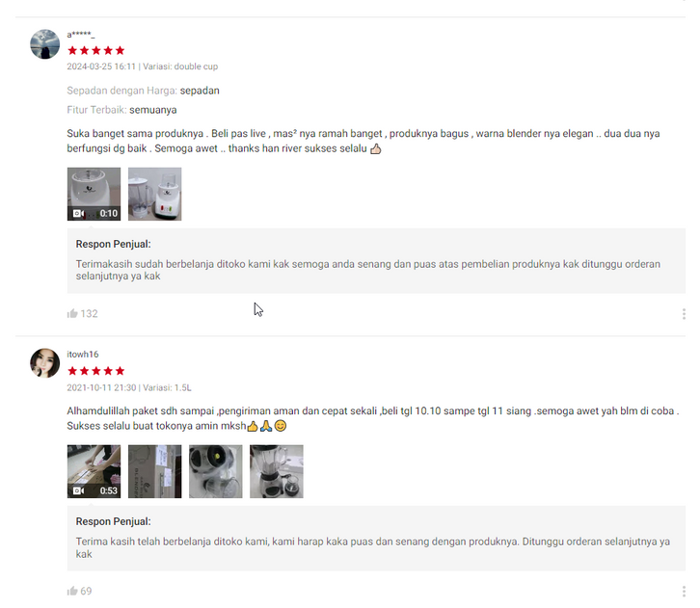View cardboard box packaging photo
This screenshot has width=700, height=608.
point(155,471)
